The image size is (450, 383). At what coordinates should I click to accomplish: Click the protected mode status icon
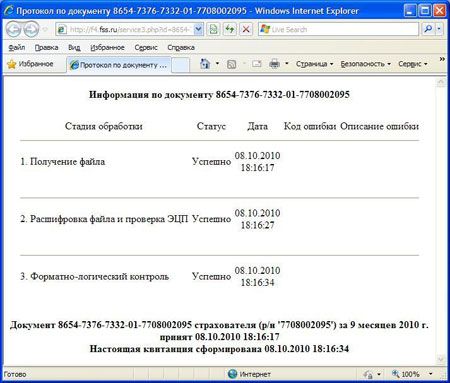click(368, 374)
